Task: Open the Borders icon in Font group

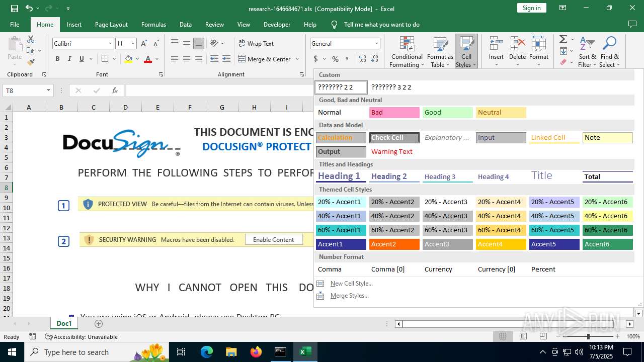Action: 105,59
